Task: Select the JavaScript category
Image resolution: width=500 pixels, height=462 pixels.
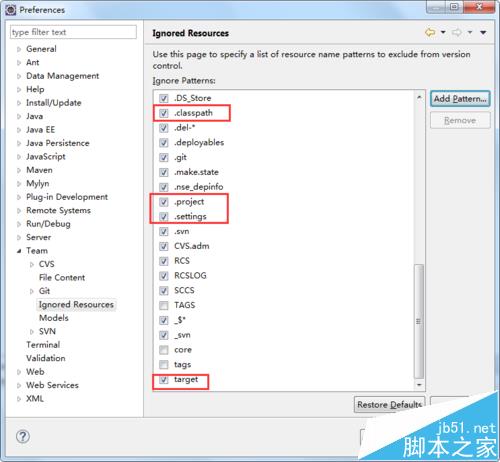Action: (46, 157)
